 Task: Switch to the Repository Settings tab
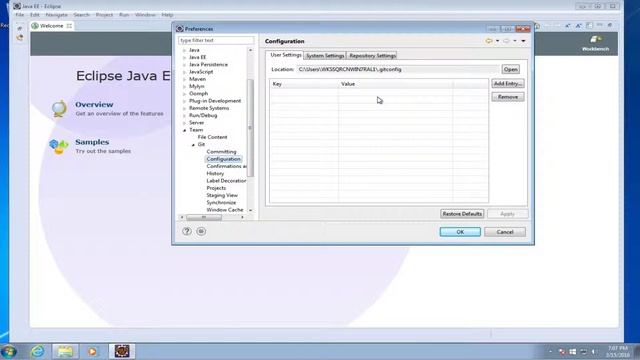point(372,56)
